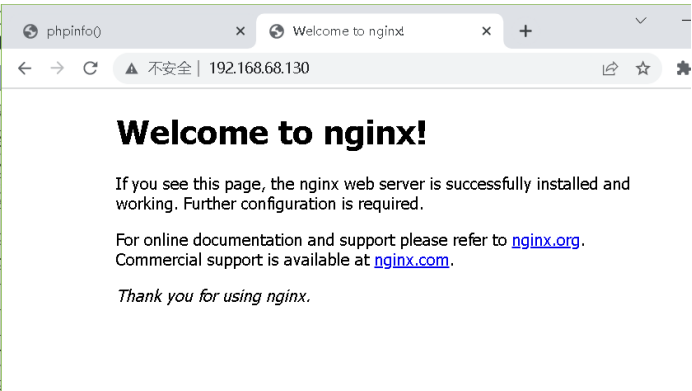Go back to the previous page

[25, 68]
